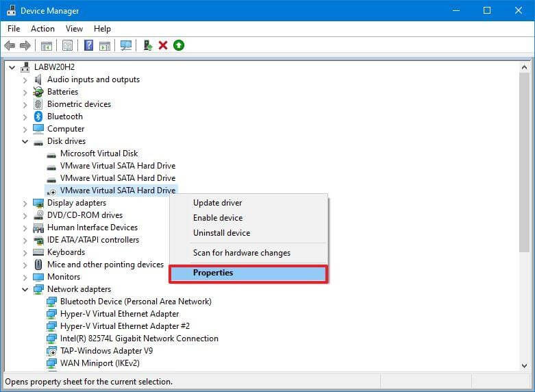Click the red X Uninstall device icon
Image resolution: width=535 pixels, height=392 pixels.
point(163,45)
